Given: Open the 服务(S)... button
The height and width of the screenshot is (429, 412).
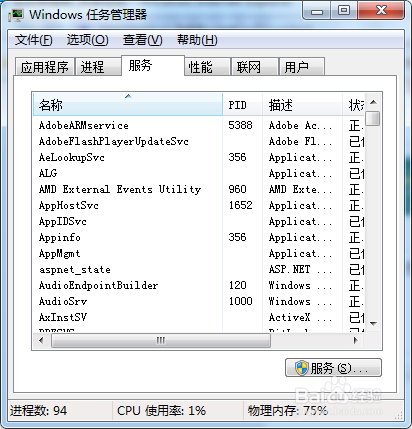Looking at the screenshot, I should 333,368.
